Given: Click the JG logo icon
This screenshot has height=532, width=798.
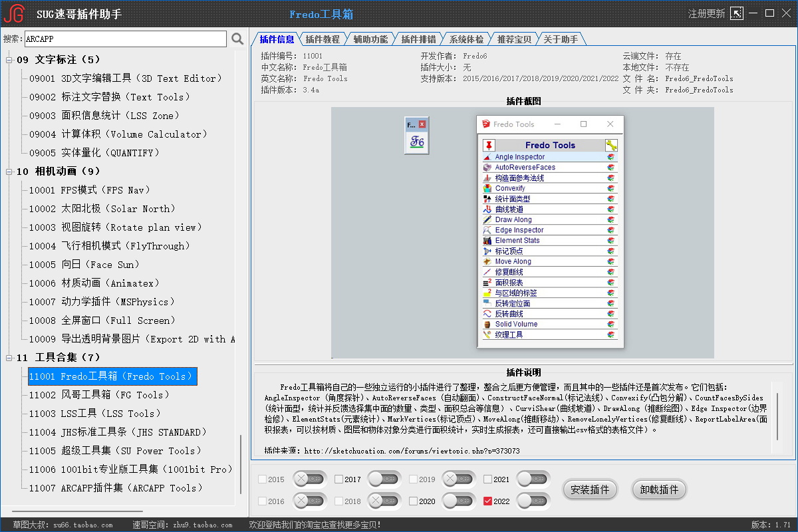Looking at the screenshot, I should coord(13,13).
